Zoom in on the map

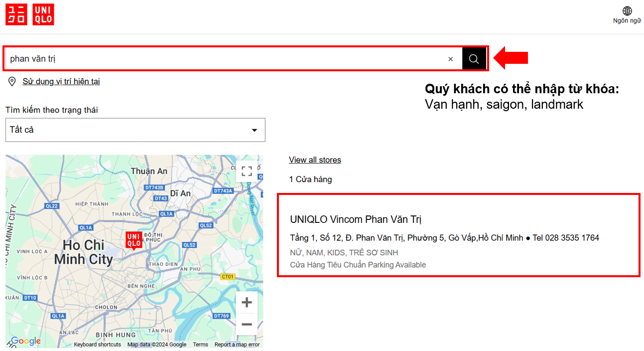(x=247, y=303)
